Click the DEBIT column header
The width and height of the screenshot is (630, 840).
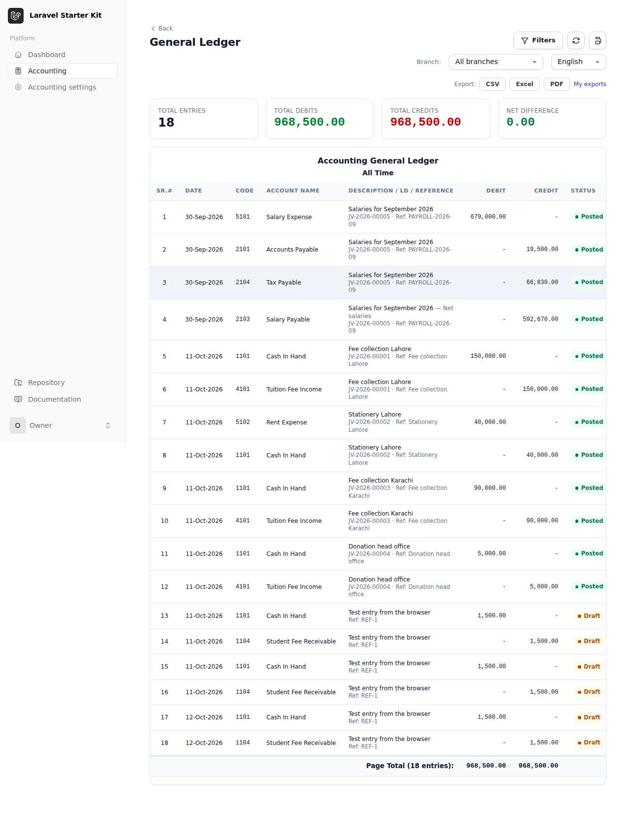(x=496, y=191)
